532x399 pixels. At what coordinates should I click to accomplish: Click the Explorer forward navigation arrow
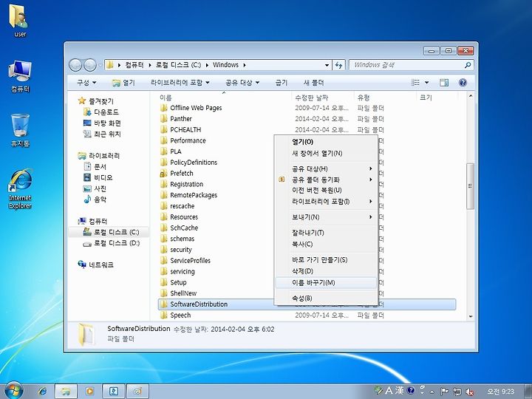(x=90, y=65)
